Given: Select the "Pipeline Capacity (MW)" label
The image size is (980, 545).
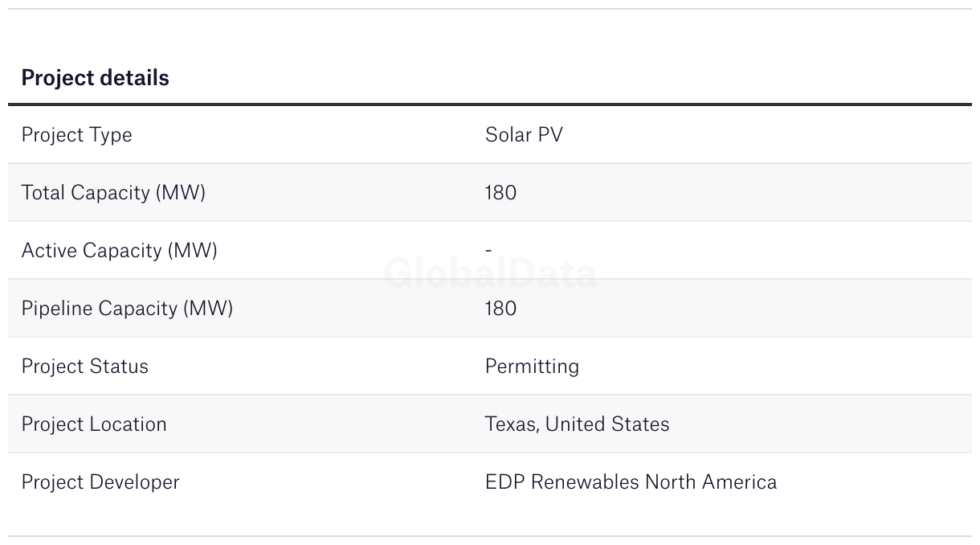Looking at the screenshot, I should coord(127,309).
